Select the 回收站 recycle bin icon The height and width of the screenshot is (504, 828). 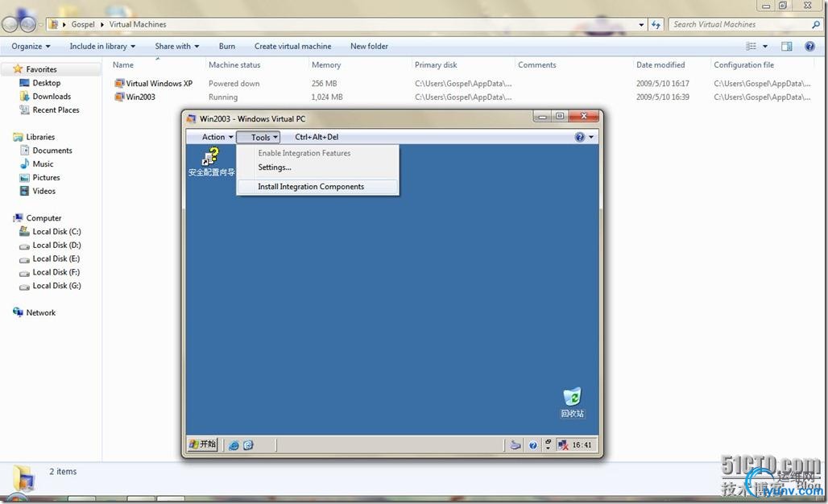click(572, 403)
